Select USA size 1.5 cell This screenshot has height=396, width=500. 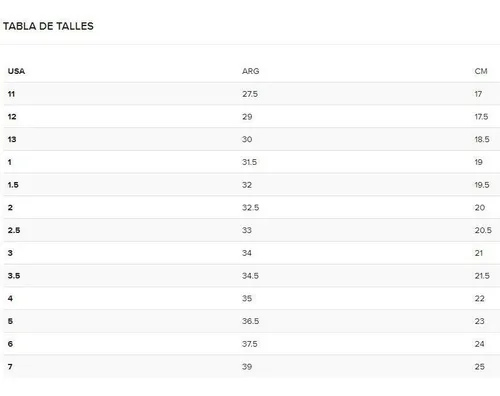pos(13,185)
